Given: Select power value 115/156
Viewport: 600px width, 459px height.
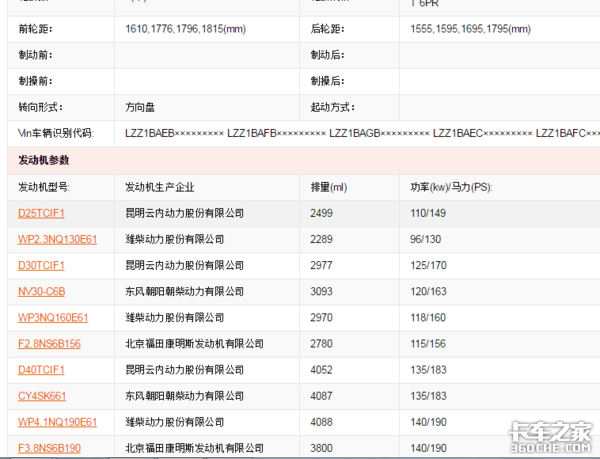Looking at the screenshot, I should [428, 343].
